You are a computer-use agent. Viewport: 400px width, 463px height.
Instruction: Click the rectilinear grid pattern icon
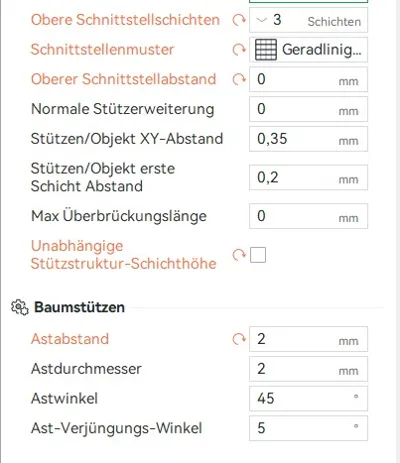tap(266, 50)
